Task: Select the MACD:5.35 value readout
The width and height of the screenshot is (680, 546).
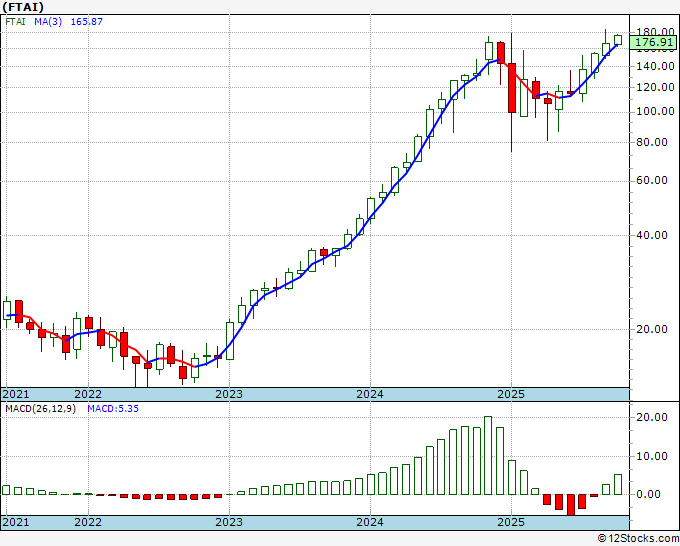Action: pos(113,409)
